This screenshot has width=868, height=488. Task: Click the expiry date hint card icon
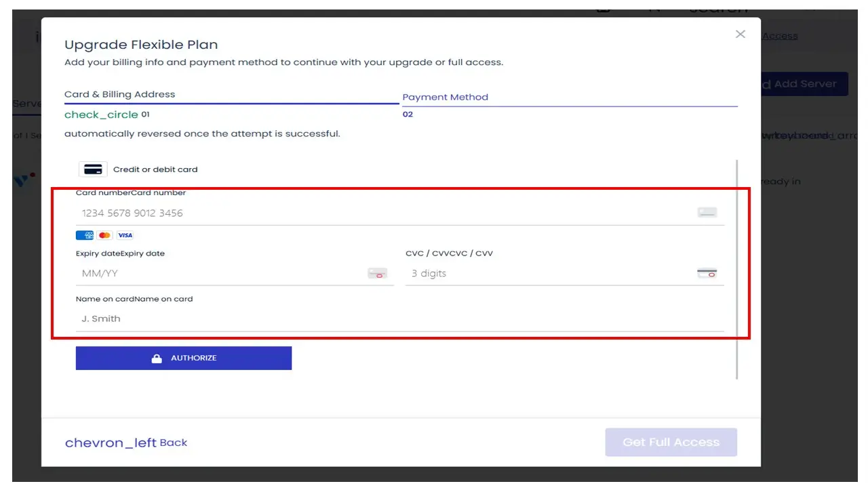coord(378,274)
